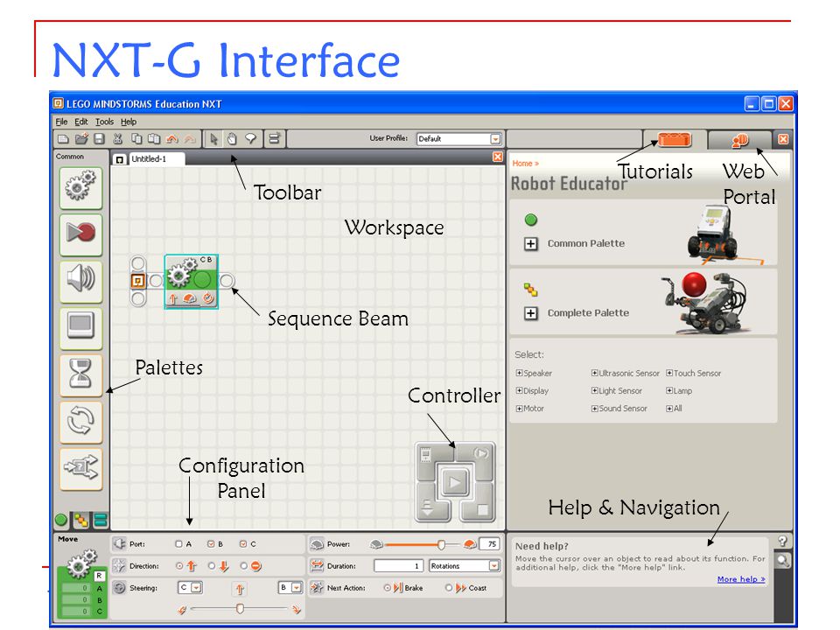Screen dimensions: 840x630
Task: Click the Open Program toolbar icon
Action: 81,139
